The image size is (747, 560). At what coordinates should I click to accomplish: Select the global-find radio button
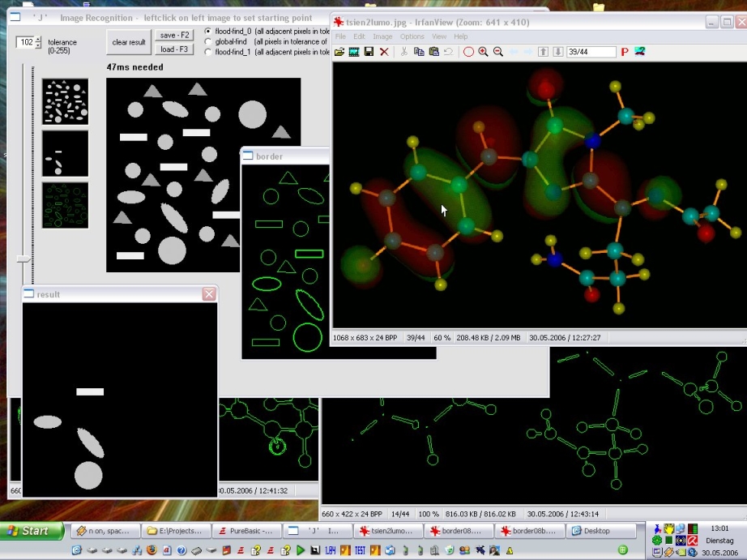(x=207, y=42)
